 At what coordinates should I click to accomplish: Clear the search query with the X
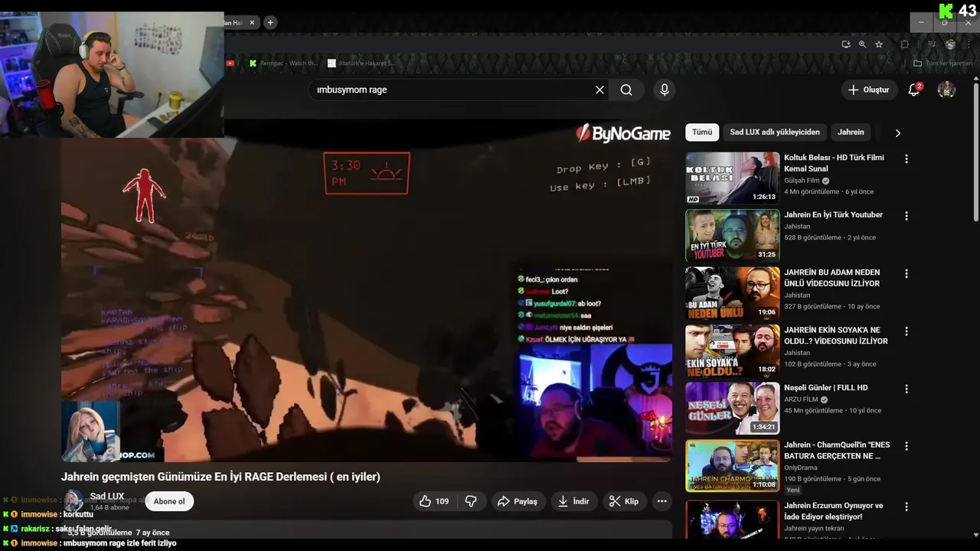coord(599,90)
